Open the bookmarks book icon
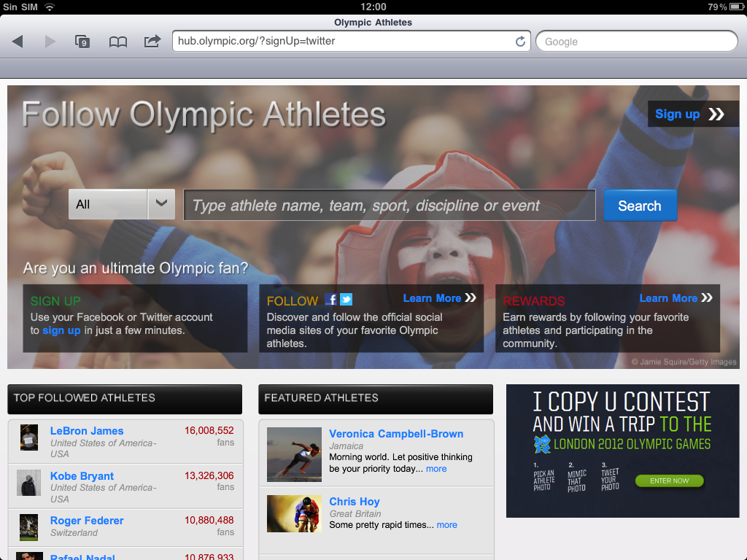The height and width of the screenshot is (560, 747). pyautogui.click(x=117, y=42)
